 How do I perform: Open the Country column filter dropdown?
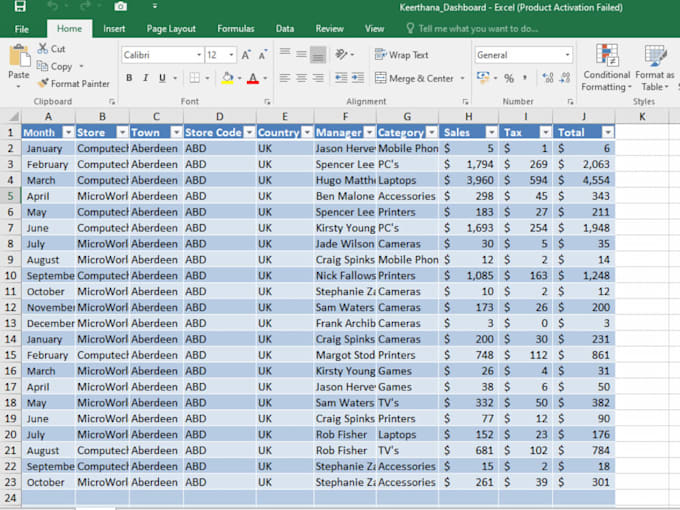coord(307,132)
